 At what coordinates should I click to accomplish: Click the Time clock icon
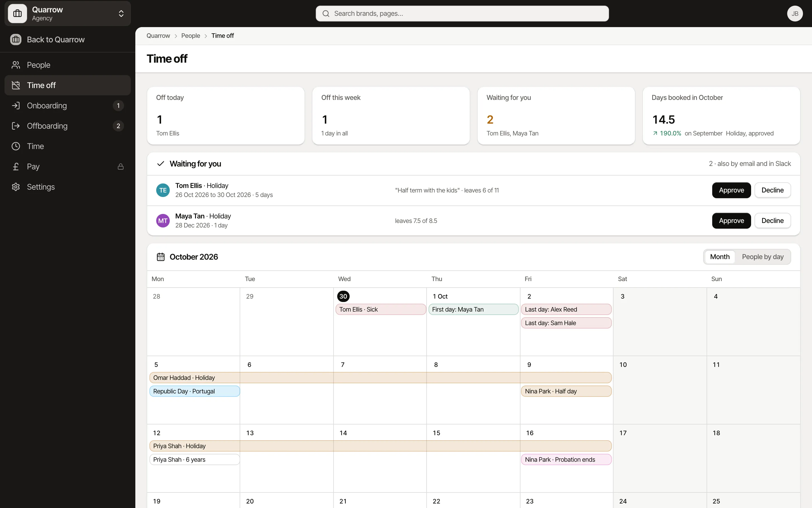16,146
